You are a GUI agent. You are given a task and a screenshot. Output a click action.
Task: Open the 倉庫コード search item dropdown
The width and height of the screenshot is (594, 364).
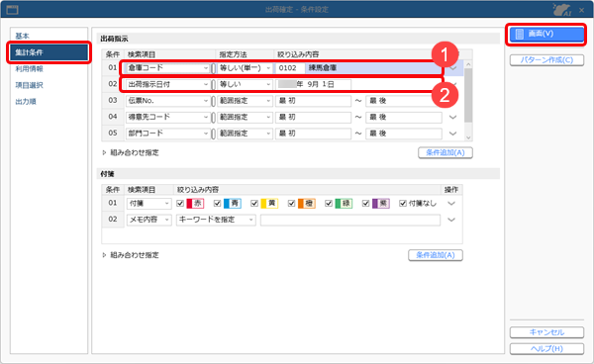(168, 68)
